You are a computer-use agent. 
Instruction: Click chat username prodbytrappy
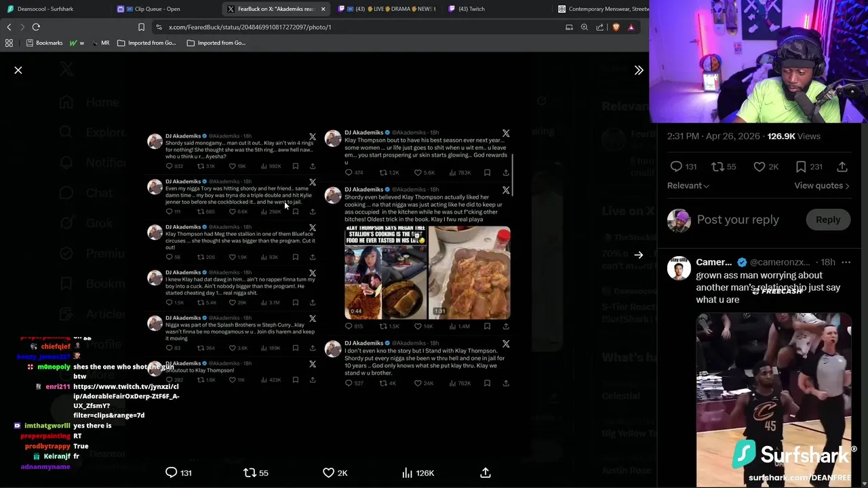[47, 447]
